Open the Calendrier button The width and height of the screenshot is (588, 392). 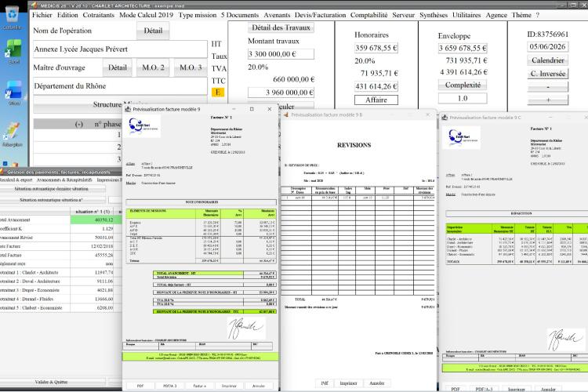[x=548, y=60]
